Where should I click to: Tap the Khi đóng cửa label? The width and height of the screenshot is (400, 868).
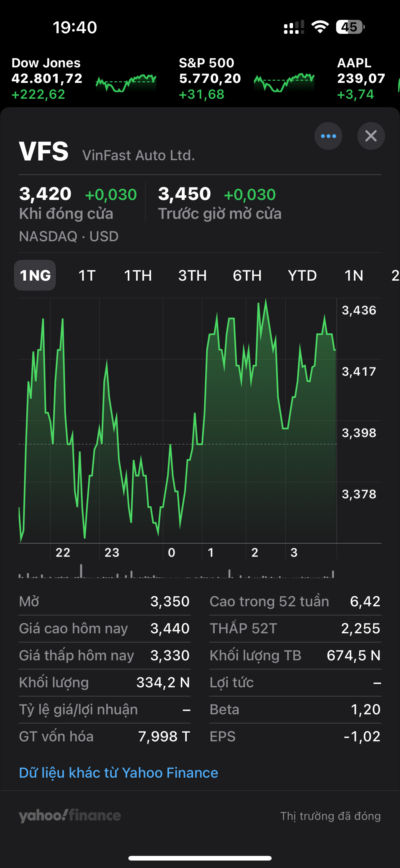pos(66,214)
